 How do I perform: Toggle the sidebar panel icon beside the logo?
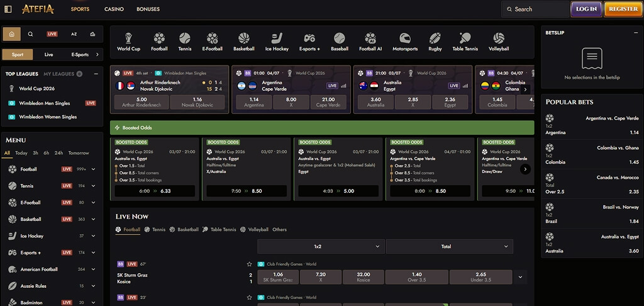click(8, 9)
